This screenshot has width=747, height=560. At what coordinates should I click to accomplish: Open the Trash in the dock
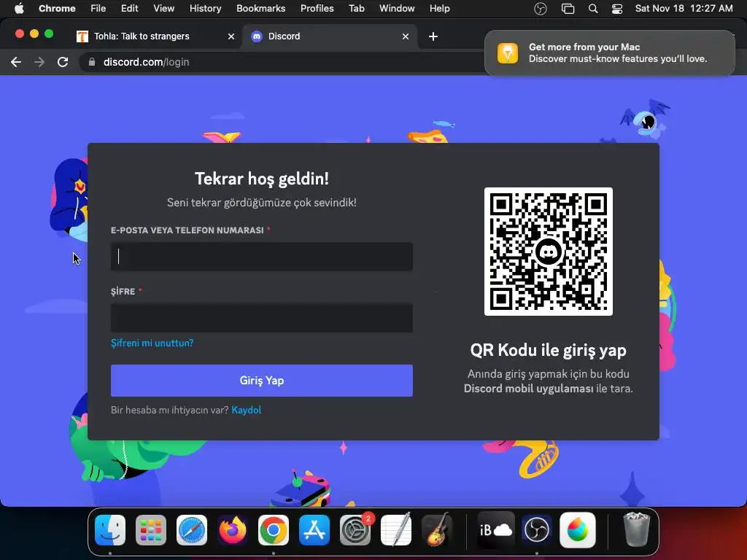(636, 529)
